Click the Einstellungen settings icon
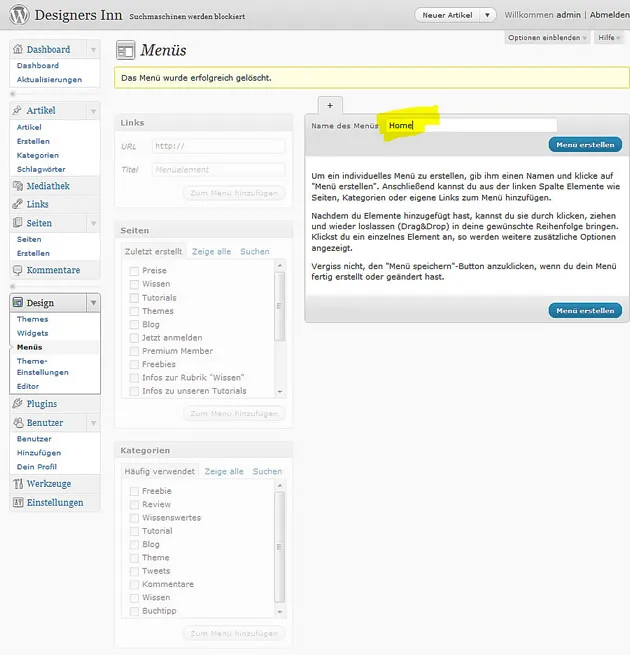Screen dimensions: 630x655 [18, 503]
